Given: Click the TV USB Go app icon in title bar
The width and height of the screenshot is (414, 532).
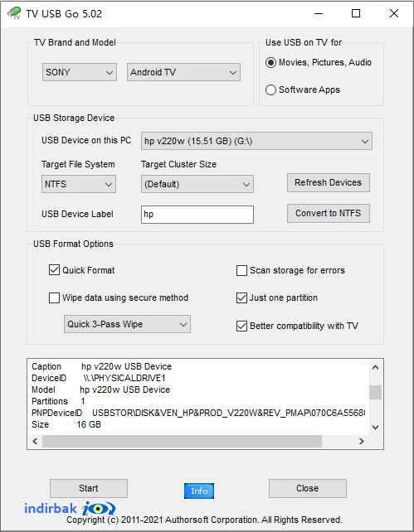Looking at the screenshot, I should tap(14, 13).
